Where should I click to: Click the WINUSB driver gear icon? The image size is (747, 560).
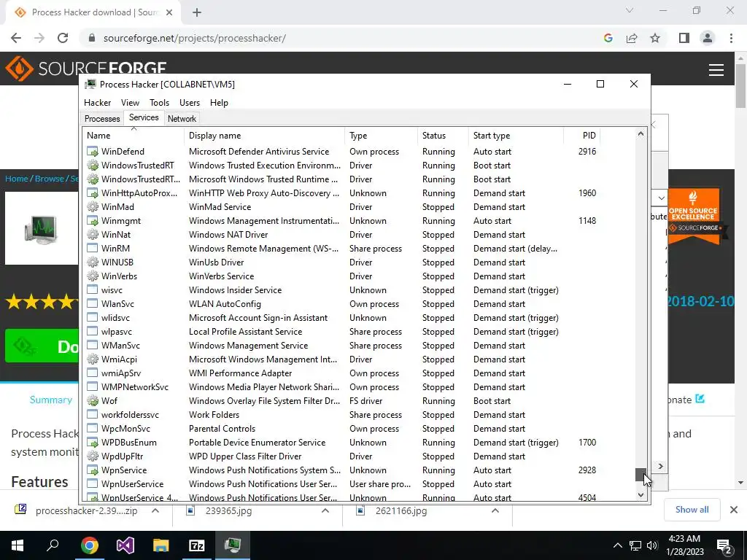pyautogui.click(x=93, y=262)
